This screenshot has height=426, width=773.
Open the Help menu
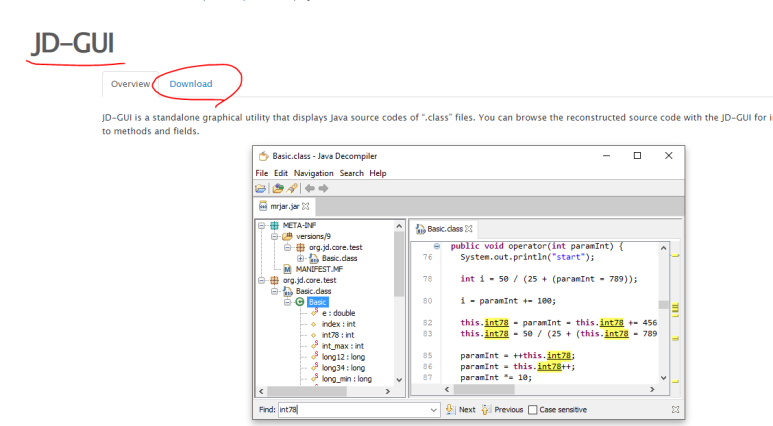tap(378, 173)
